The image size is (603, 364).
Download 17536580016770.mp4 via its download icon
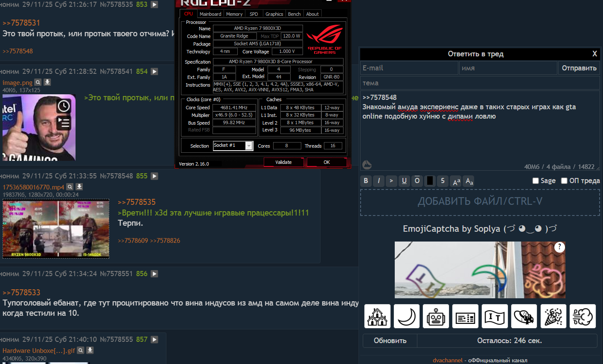(x=79, y=186)
